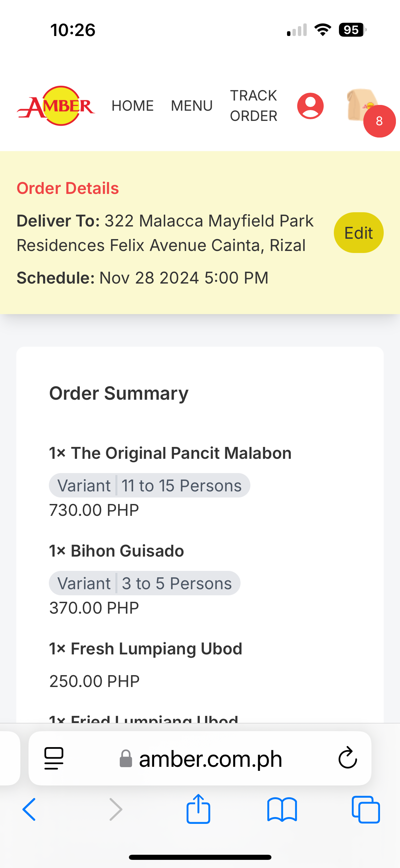
Task: Open Safari page settings reader icon
Action: point(54,758)
